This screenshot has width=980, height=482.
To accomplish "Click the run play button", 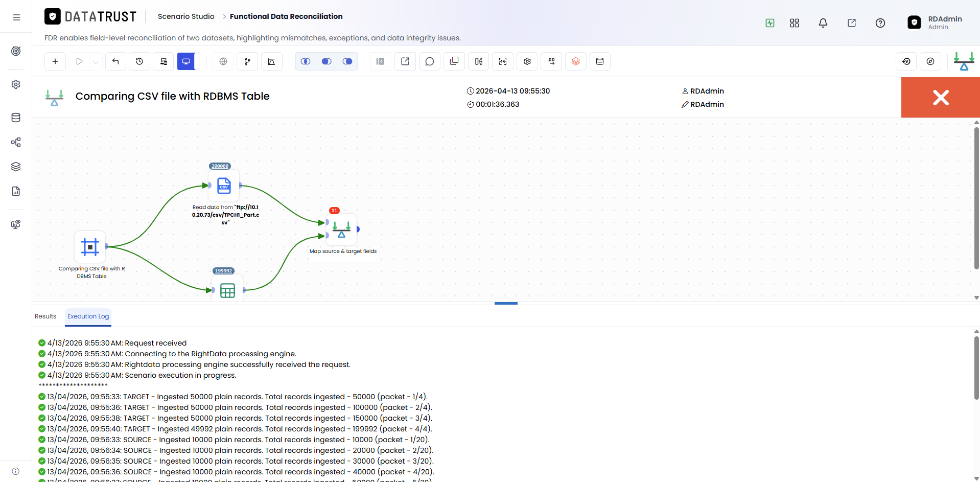I will (x=79, y=61).
